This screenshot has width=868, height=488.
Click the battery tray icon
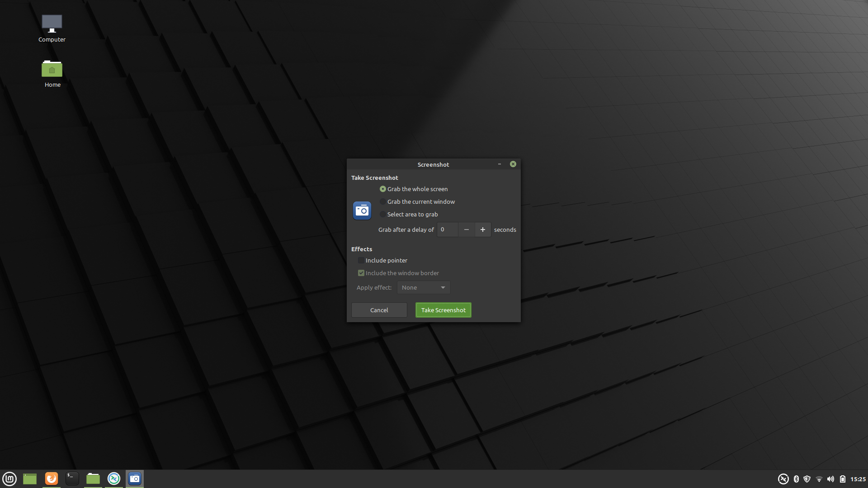(843, 479)
